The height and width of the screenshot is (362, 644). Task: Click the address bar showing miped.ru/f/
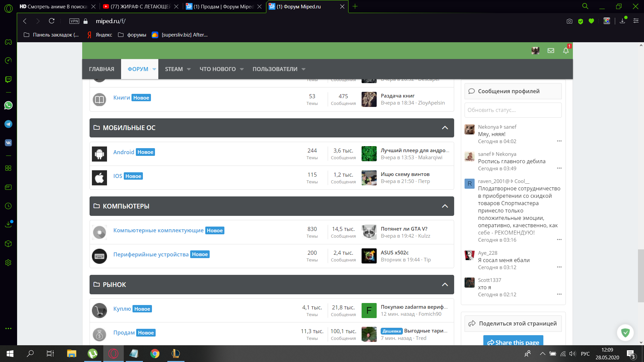111,21
